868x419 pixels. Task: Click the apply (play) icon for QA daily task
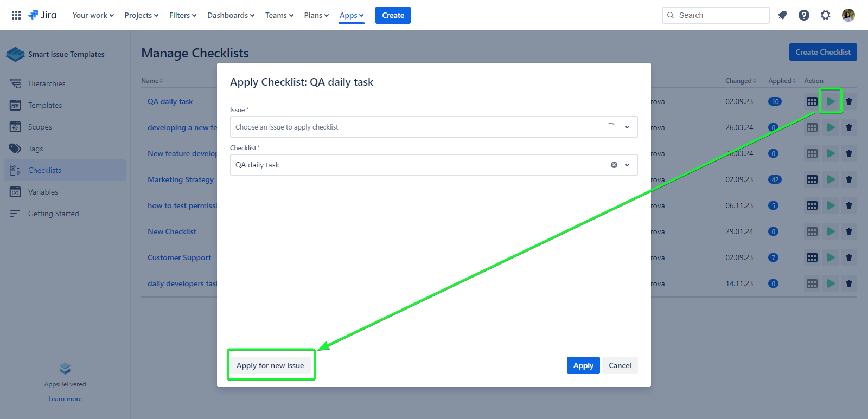(x=831, y=101)
